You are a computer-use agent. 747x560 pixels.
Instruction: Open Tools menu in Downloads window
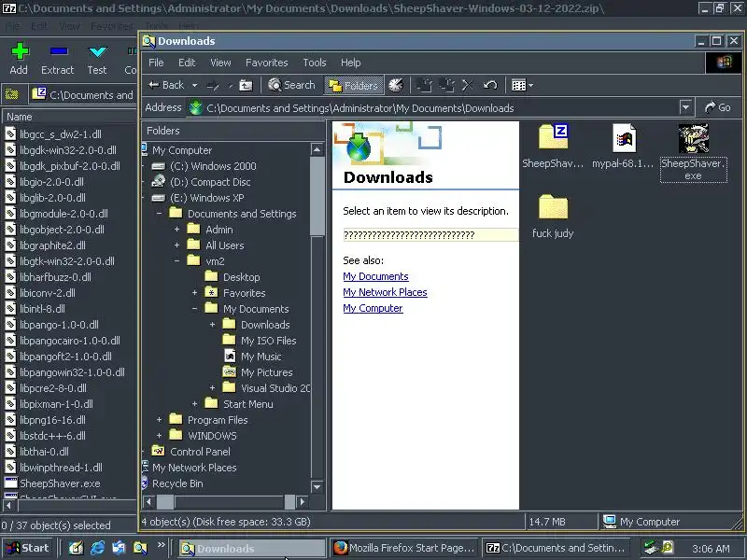point(315,63)
